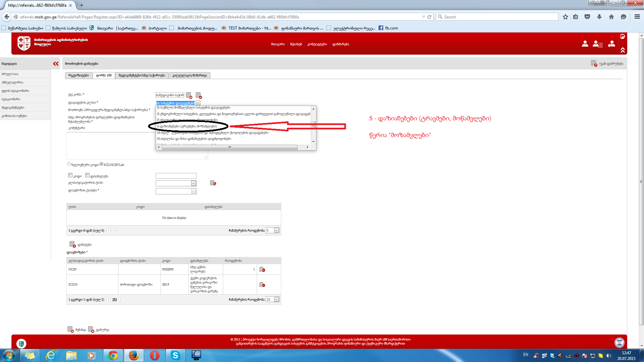The height and width of the screenshot is (362, 644).
Task: Open the კლასიფიკატორის ტიპი dropdown
Action: pos(194,183)
